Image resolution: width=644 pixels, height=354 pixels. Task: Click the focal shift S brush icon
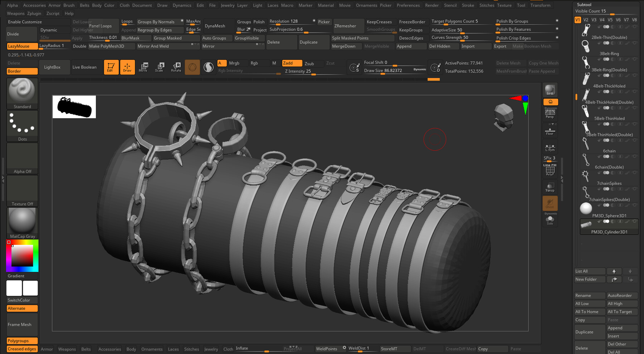coord(354,67)
